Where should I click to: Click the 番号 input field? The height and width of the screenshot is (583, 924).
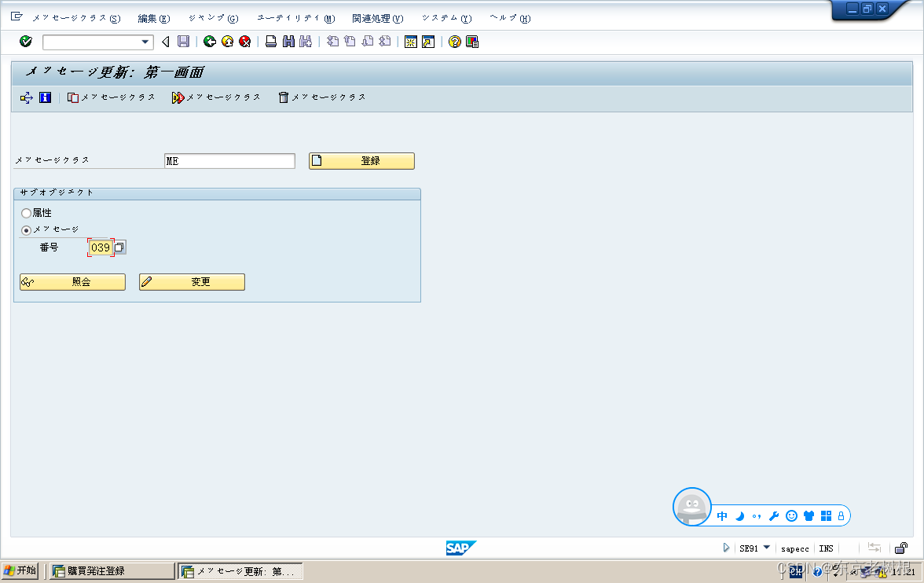point(101,247)
